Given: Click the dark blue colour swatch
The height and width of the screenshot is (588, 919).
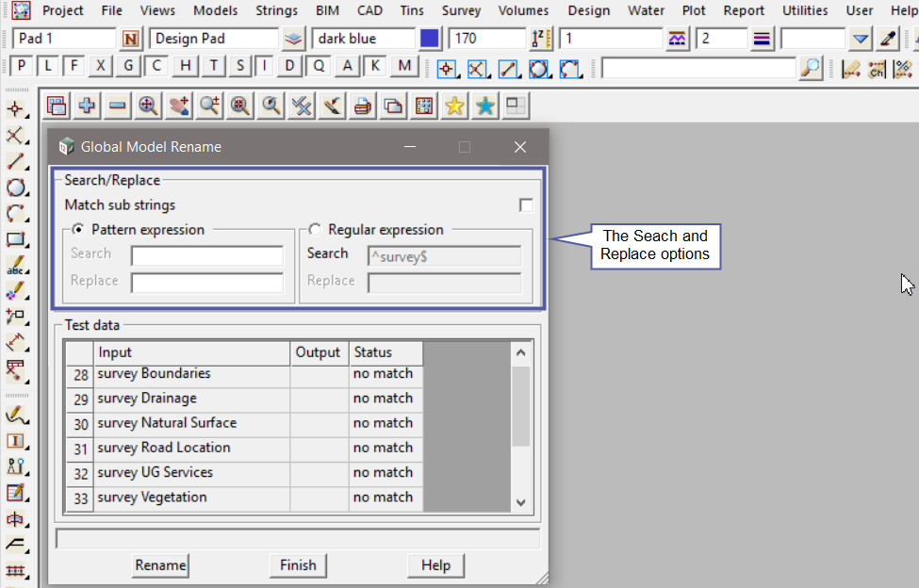Looking at the screenshot, I should click(430, 40).
